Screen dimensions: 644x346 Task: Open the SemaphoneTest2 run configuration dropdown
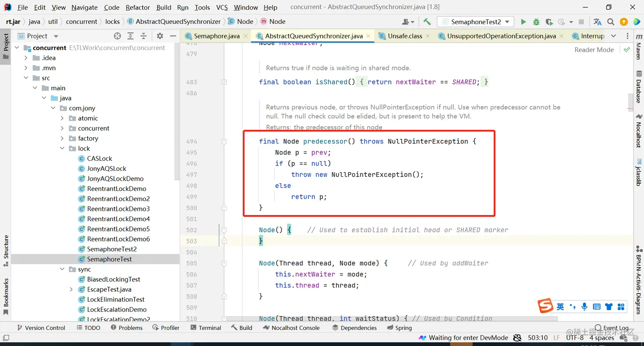point(475,22)
